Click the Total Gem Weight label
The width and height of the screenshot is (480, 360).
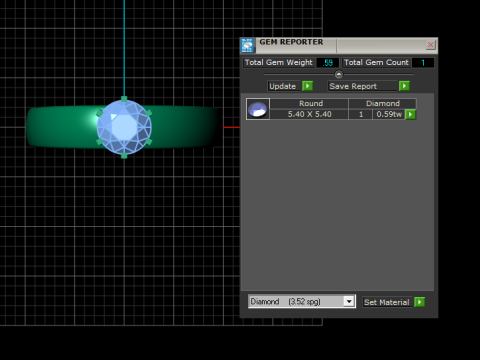click(279, 62)
